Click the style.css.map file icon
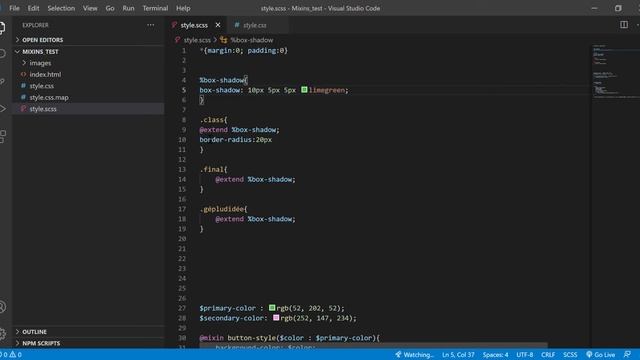Image resolution: width=640 pixels, height=360 pixels. pyautogui.click(x=23, y=97)
